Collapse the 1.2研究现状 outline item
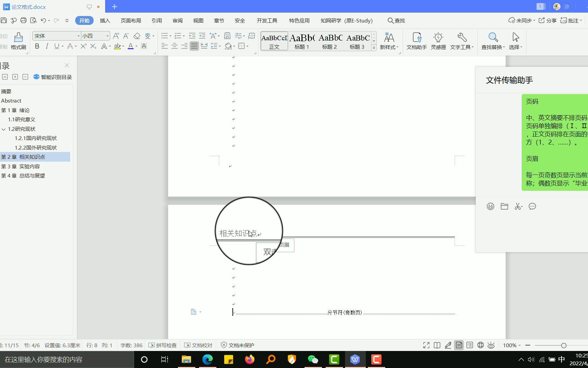This screenshot has height=368, width=588. tap(3, 129)
